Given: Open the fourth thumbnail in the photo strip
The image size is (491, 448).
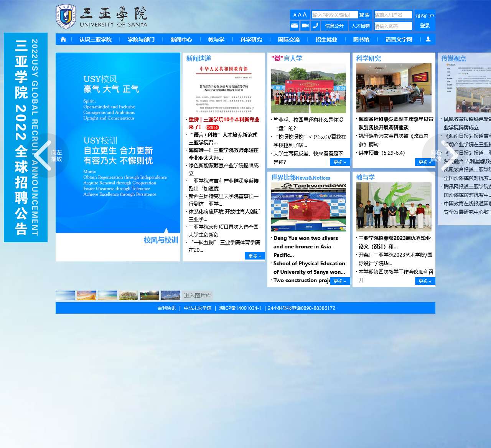Looking at the screenshot, I should click(129, 295).
